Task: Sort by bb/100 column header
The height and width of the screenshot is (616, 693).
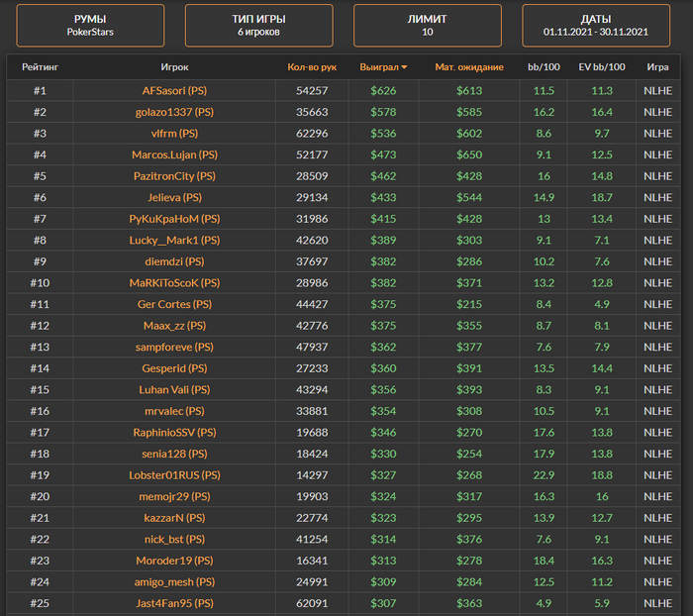Action: [x=543, y=67]
